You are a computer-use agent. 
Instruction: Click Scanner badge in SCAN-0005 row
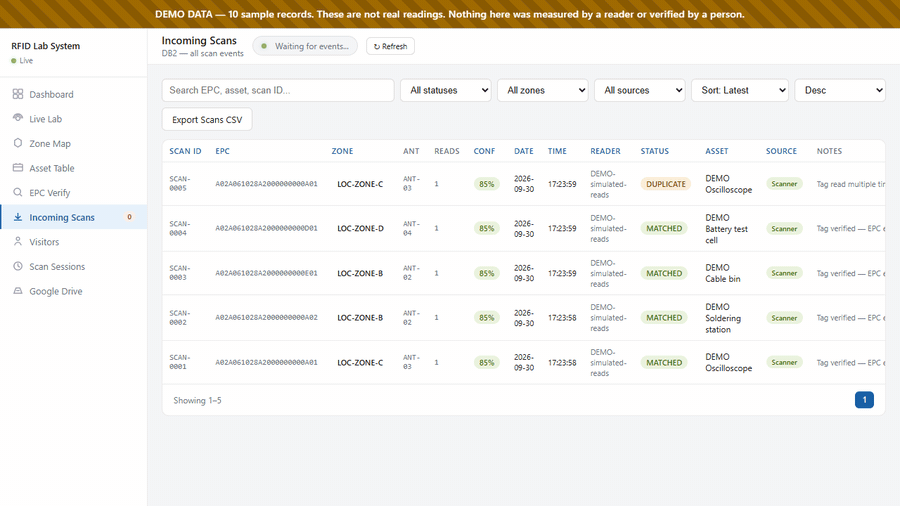[784, 184]
